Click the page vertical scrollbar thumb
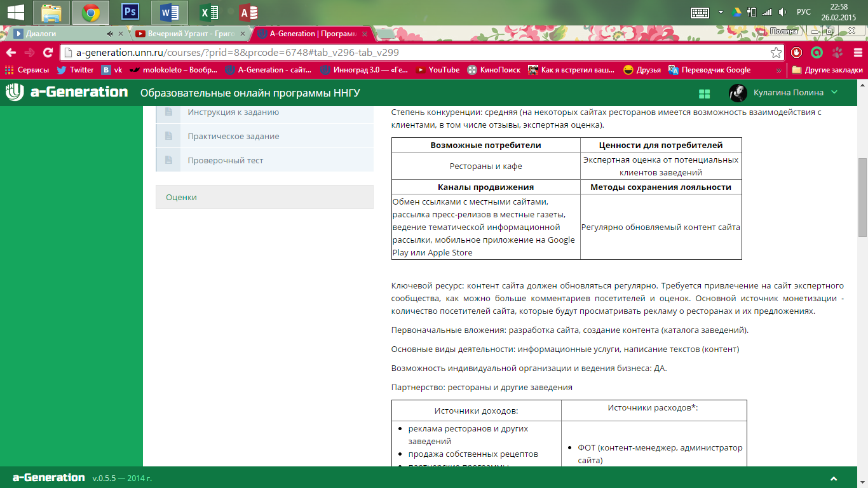868x488 pixels. pyautogui.click(x=862, y=196)
